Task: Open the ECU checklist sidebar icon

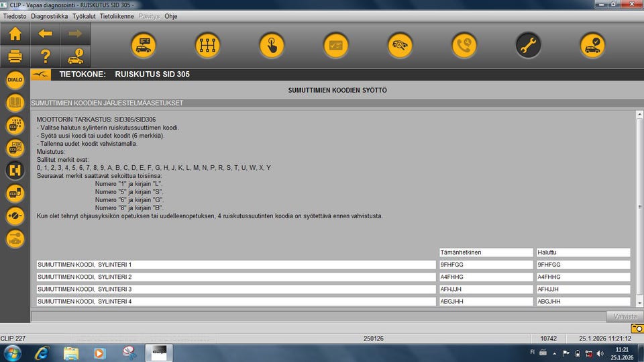Action: pos(15,148)
